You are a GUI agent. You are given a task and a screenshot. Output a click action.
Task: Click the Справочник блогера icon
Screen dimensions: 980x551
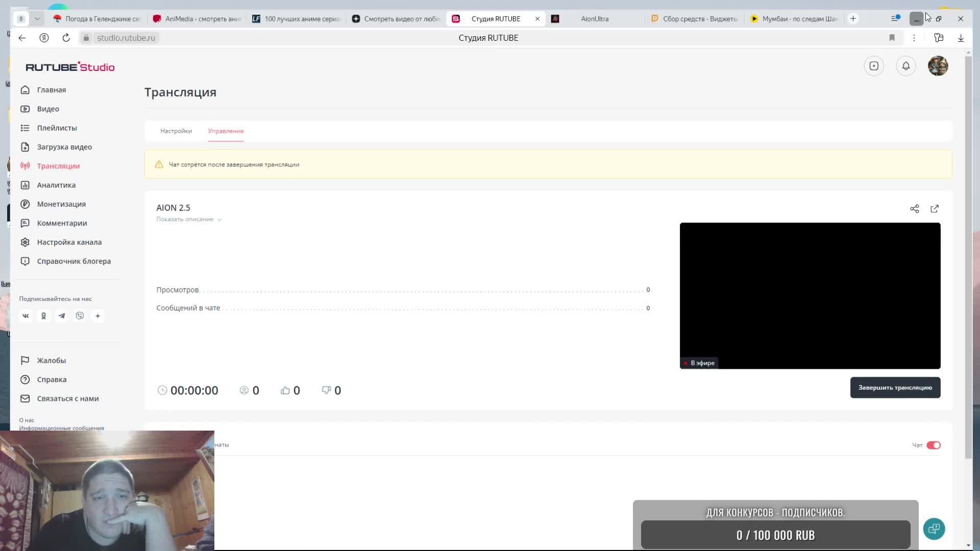25,261
